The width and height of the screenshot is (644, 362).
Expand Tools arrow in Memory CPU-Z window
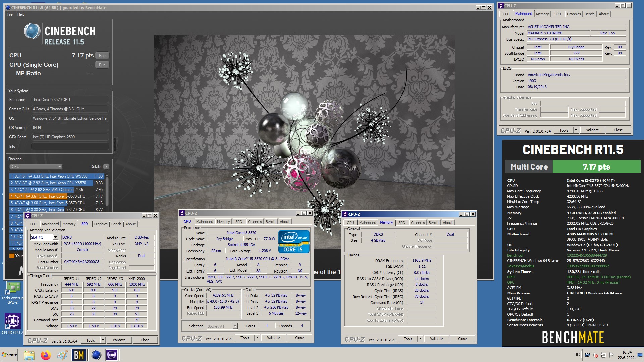point(420,339)
